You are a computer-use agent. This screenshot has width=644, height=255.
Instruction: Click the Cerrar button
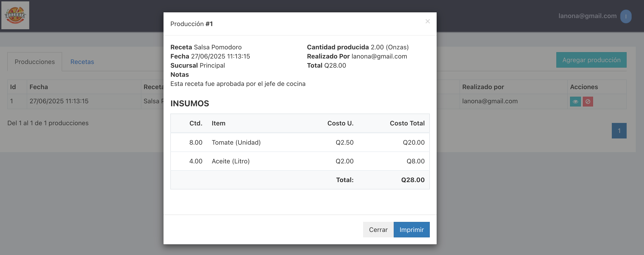(378, 229)
